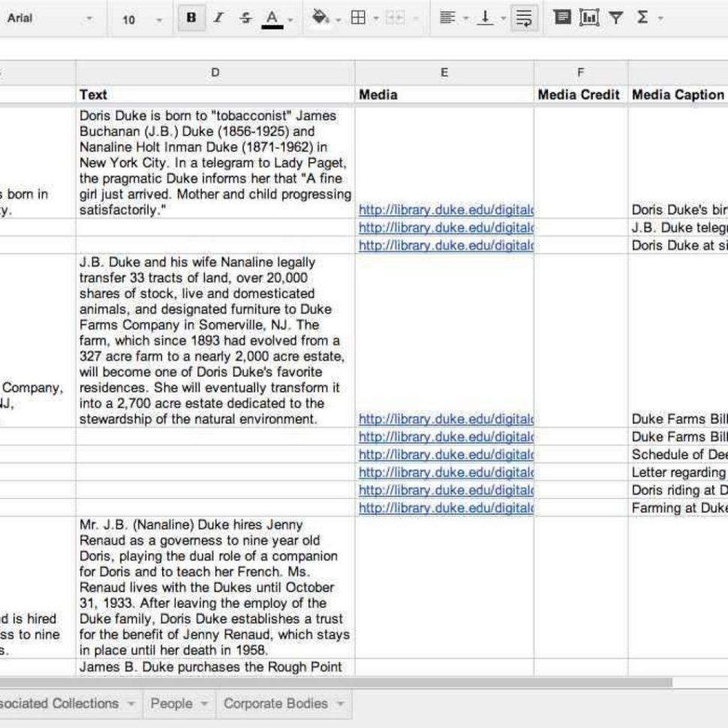
Task: Open the fill color tool
Action: point(320,19)
